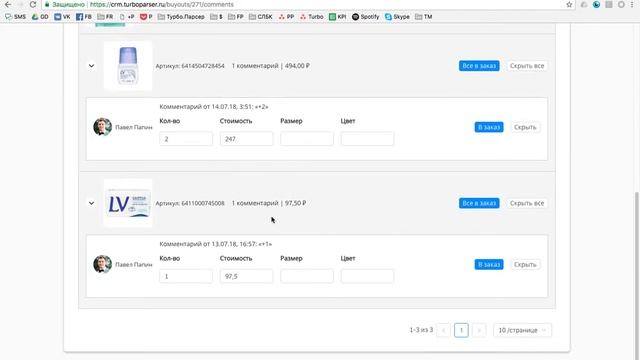Click Павел Папин's avatar in the 14.07.18 comment

click(102, 127)
